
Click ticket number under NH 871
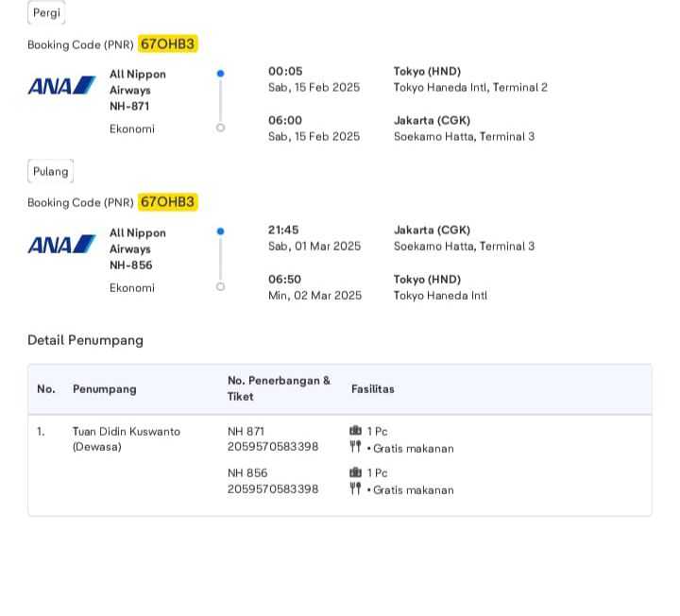[x=273, y=447]
